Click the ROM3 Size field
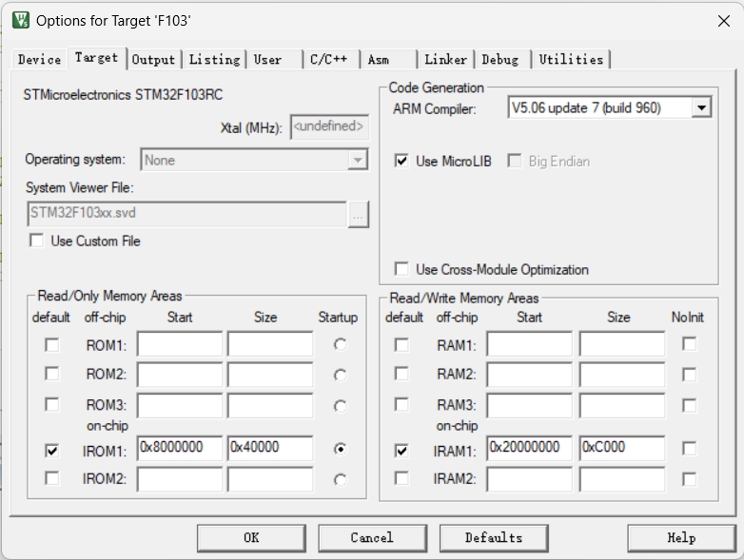Viewport: 744px width, 560px height. (270, 405)
